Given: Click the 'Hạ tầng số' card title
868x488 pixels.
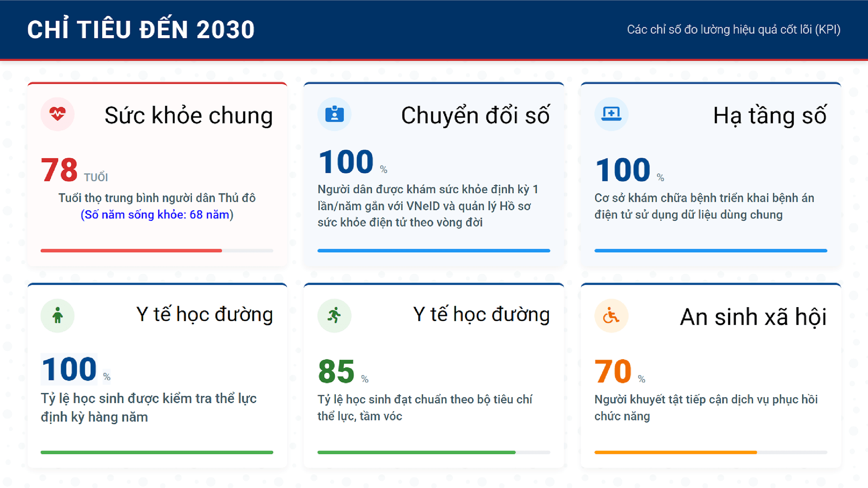Looking at the screenshot, I should point(770,116).
